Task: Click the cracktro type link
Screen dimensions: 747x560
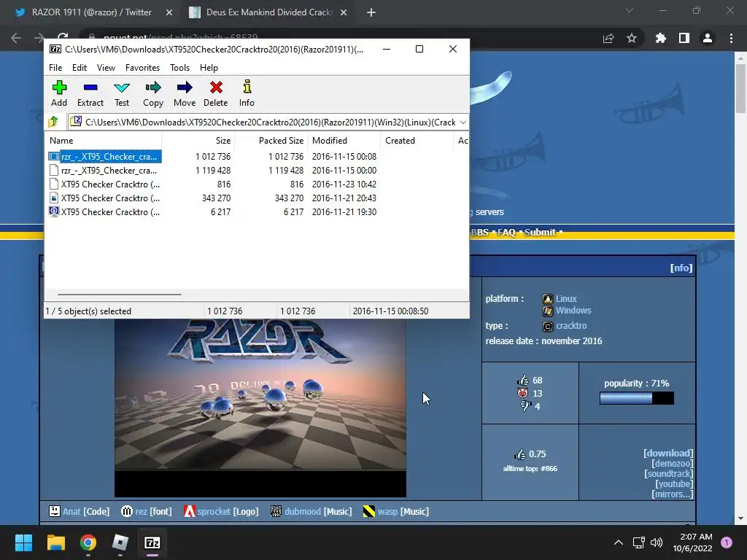Action: point(571,326)
